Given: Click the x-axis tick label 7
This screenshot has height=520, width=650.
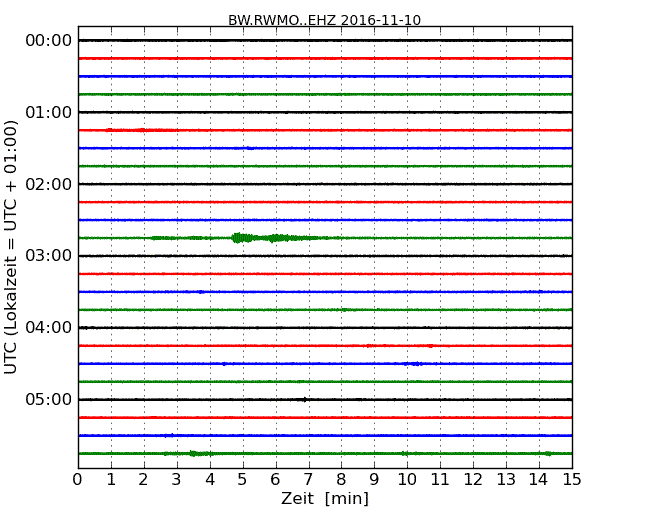Looking at the screenshot, I should point(308,480).
